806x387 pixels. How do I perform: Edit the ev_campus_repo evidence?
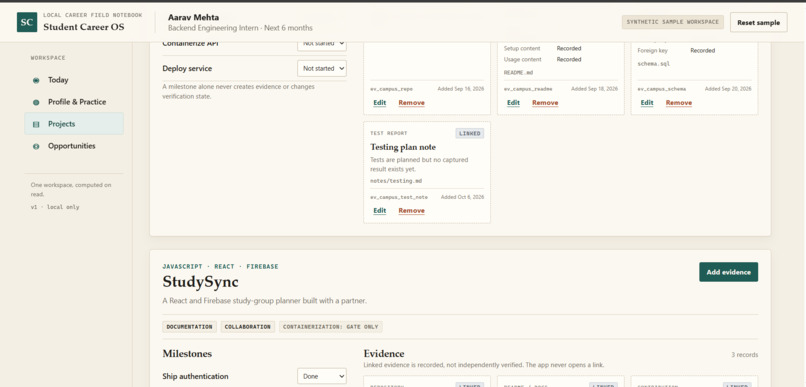click(379, 103)
